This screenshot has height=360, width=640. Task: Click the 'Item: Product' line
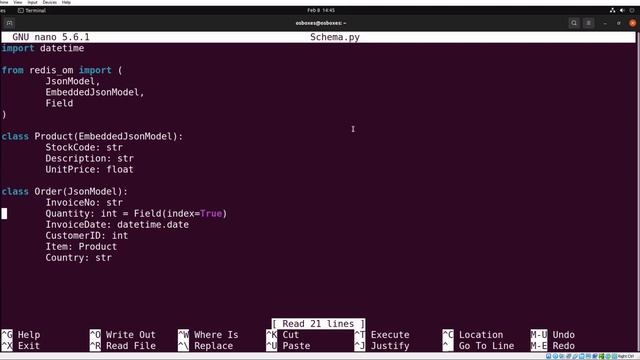pos(81,247)
